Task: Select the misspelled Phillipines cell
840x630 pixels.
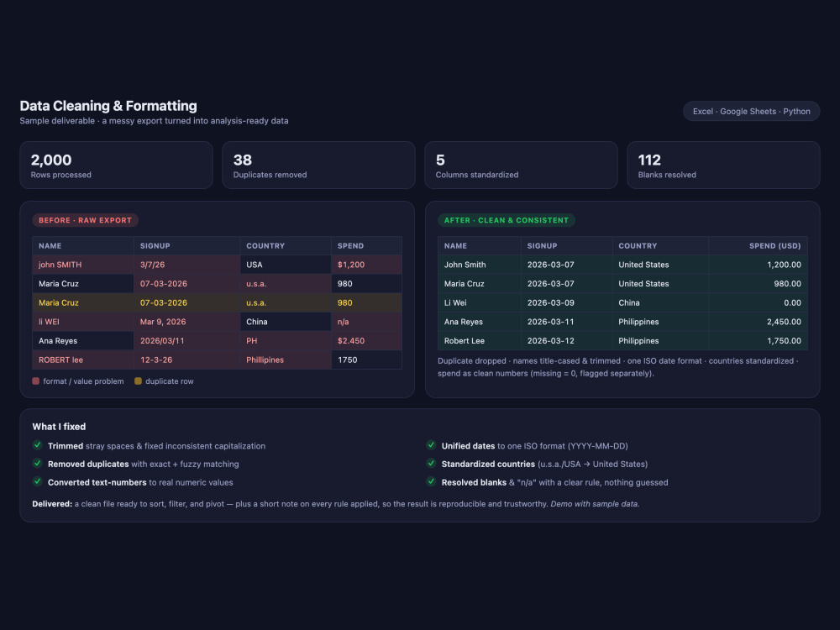Action: tap(286, 360)
